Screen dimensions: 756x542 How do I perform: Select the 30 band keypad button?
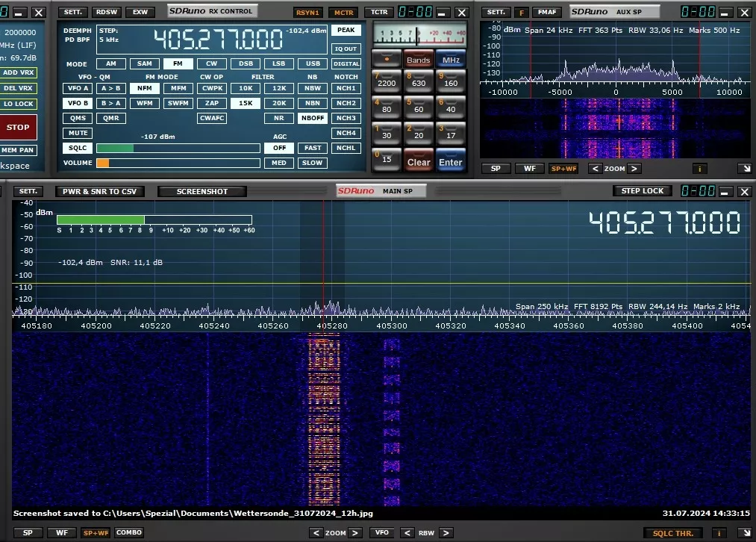tap(386, 134)
